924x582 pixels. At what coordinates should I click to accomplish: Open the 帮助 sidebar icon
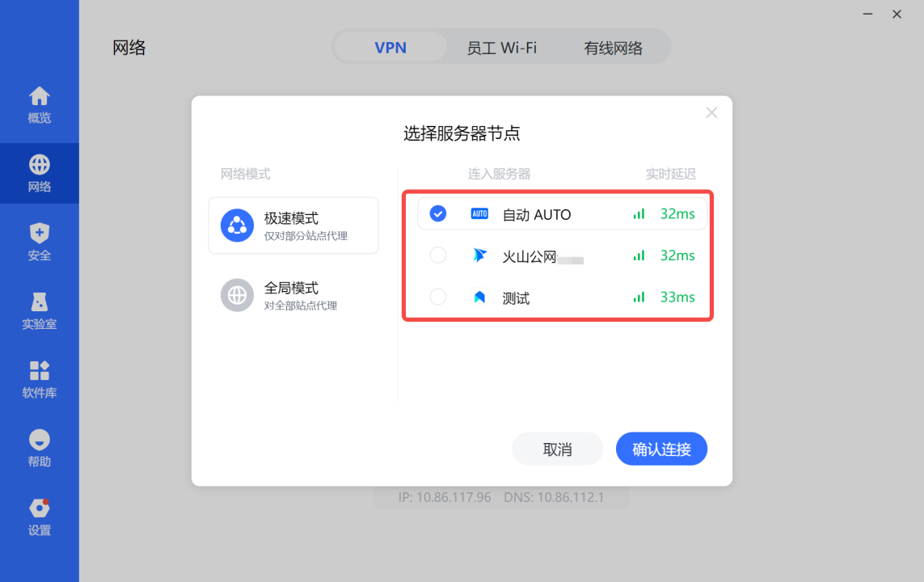40,440
